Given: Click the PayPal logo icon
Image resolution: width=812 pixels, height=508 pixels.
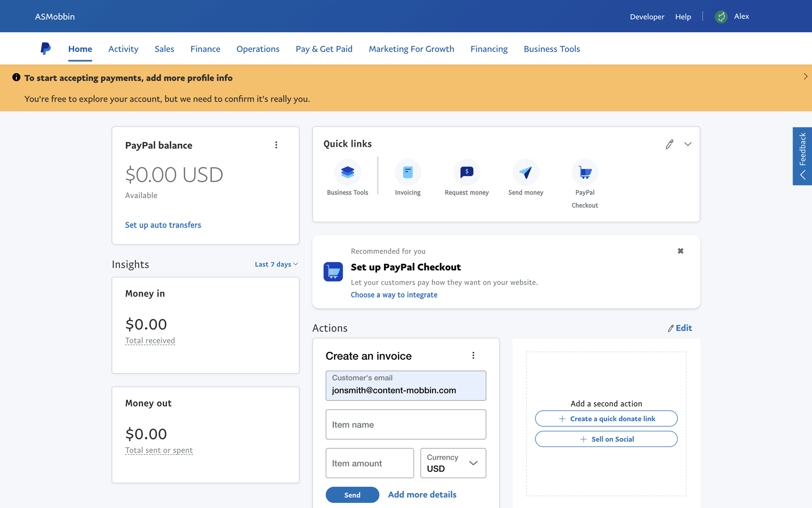Looking at the screenshot, I should (x=46, y=49).
